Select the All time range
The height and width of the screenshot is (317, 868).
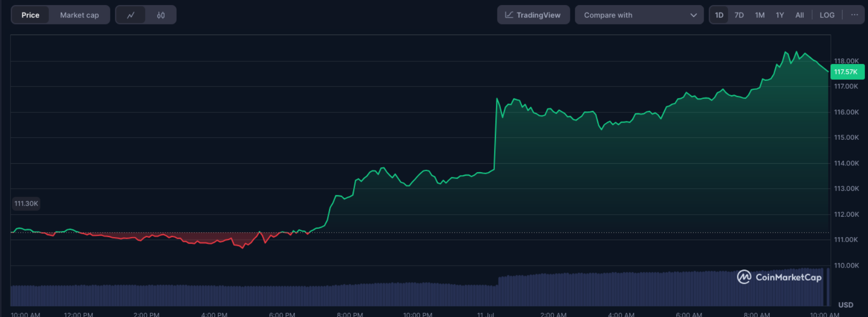coord(800,15)
